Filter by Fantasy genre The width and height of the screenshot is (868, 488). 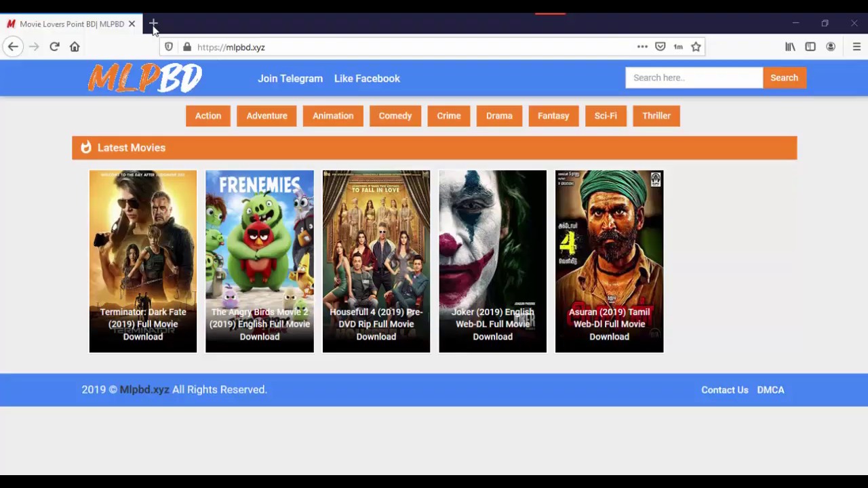[553, 116]
